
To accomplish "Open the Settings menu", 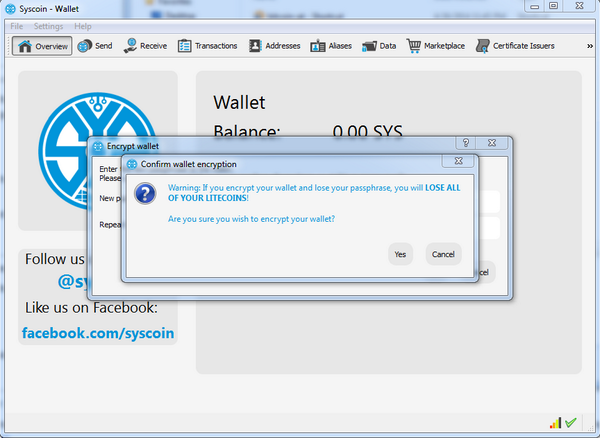I will coord(48,26).
